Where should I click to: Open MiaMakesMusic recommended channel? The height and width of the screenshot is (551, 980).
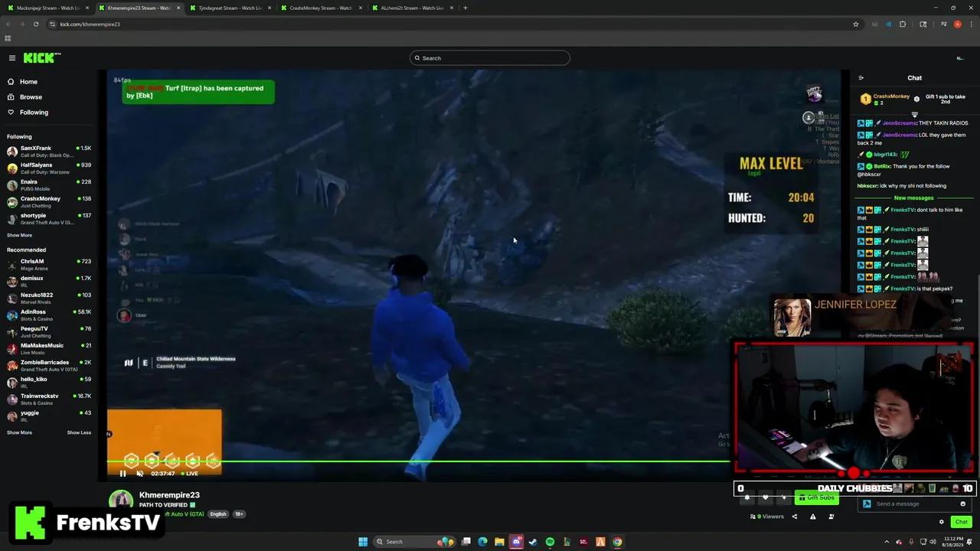pos(49,348)
